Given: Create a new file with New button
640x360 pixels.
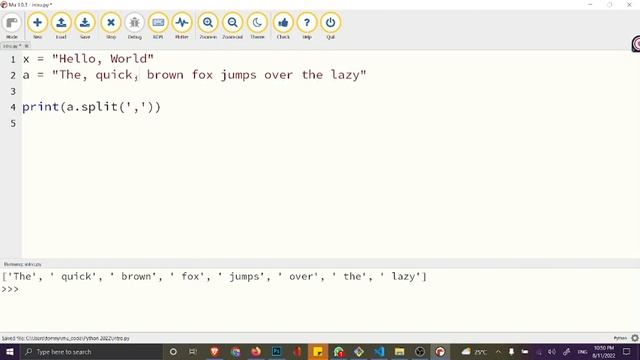Looking at the screenshot, I should tap(37, 26).
